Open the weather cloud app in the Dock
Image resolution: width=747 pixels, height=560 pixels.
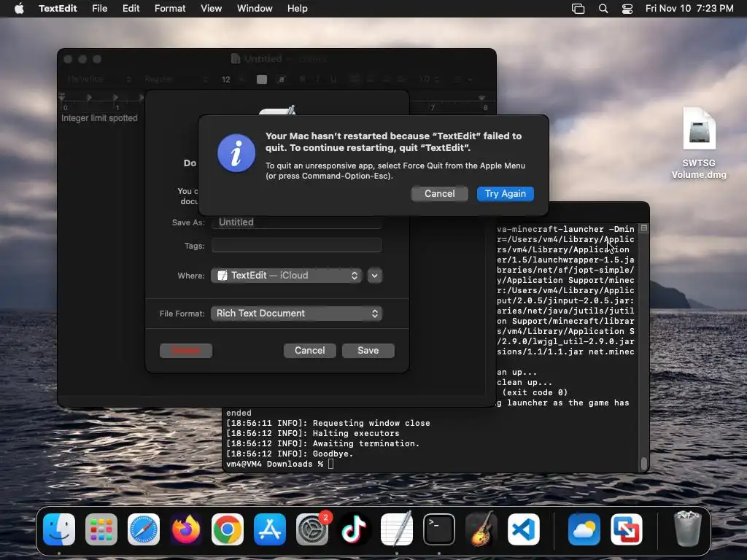point(584,529)
